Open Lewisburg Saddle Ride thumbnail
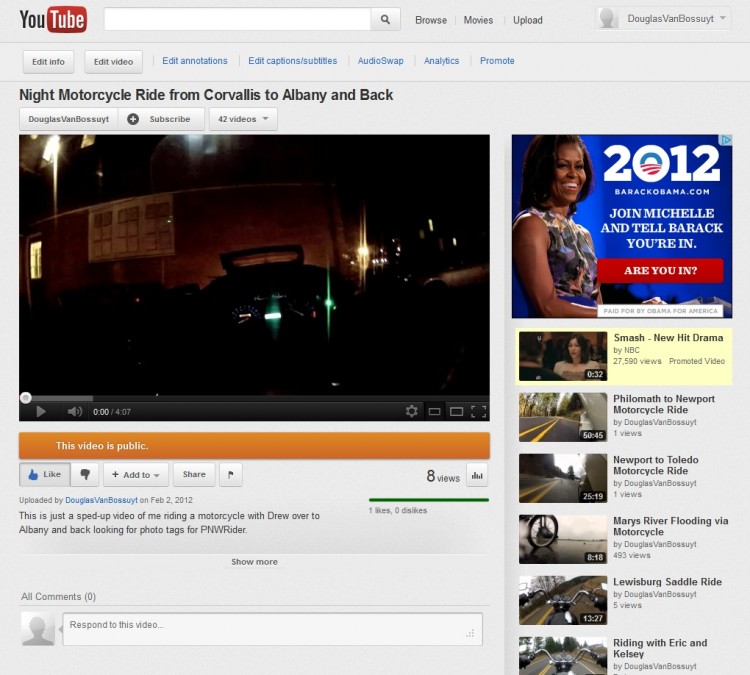The image size is (750, 675). 563,600
